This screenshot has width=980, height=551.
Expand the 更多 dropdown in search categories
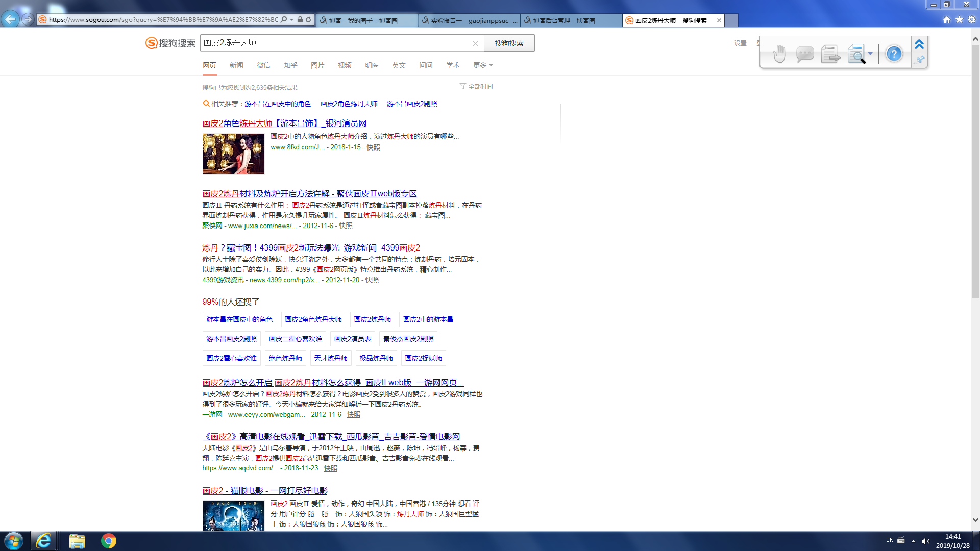coord(483,65)
